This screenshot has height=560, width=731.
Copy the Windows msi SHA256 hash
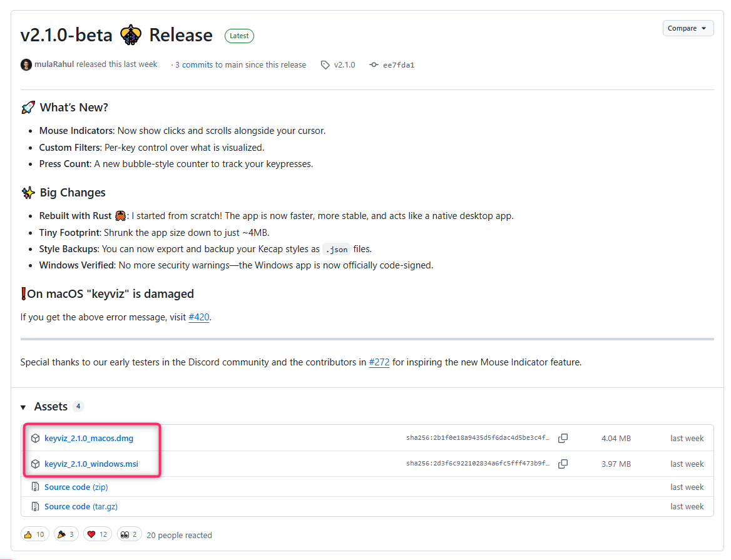[563, 464]
